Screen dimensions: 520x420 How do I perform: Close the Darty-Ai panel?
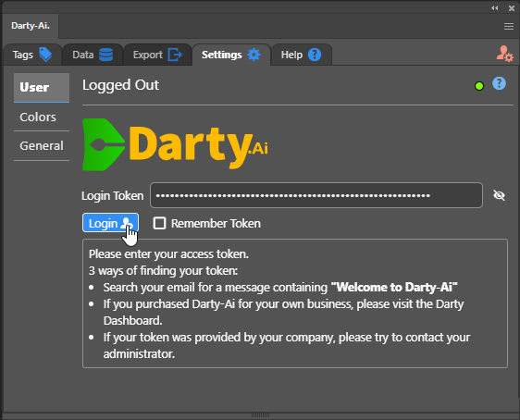click(512, 8)
